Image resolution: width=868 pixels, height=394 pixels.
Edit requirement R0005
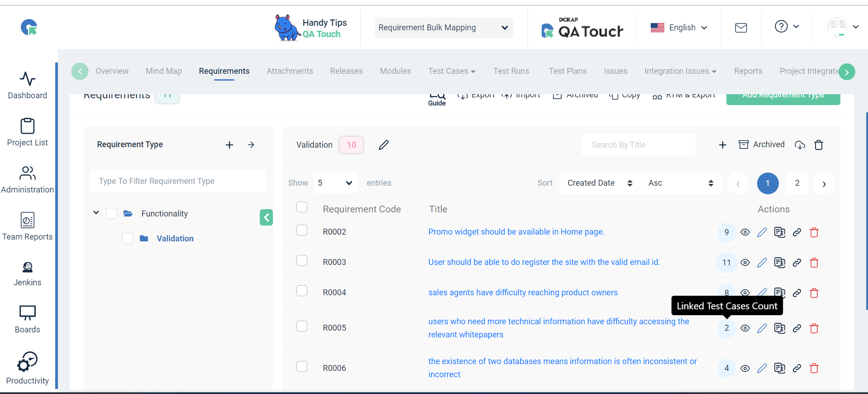(x=762, y=328)
